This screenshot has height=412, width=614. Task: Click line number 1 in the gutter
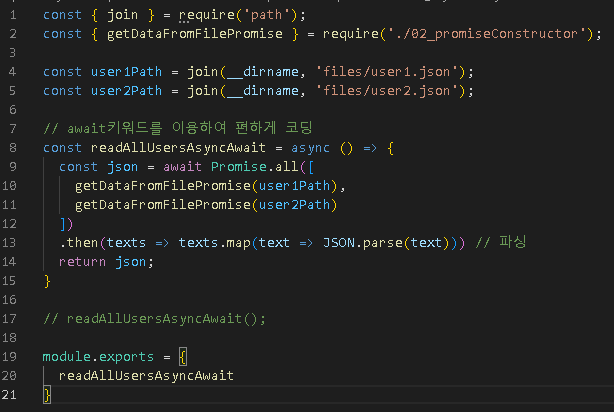(13, 15)
